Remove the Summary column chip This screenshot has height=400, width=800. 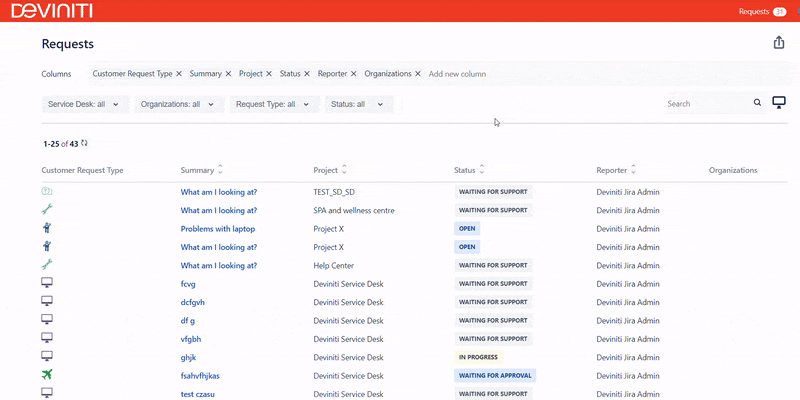point(228,73)
